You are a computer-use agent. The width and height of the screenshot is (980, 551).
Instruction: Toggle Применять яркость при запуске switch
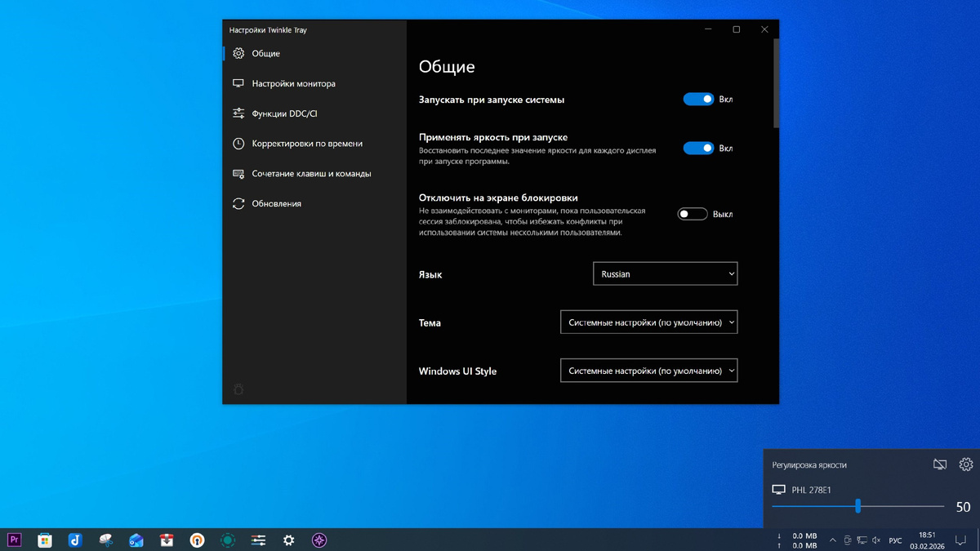tap(698, 148)
